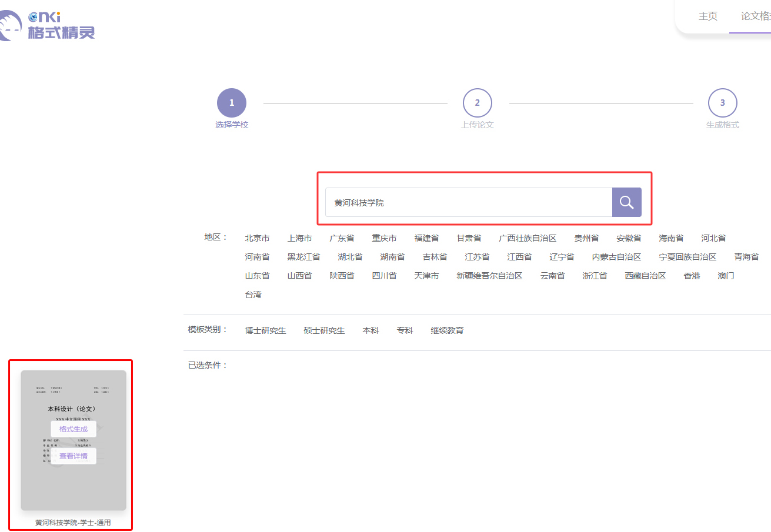Choose template category 博士研究生
The height and width of the screenshot is (532, 771).
(x=265, y=330)
